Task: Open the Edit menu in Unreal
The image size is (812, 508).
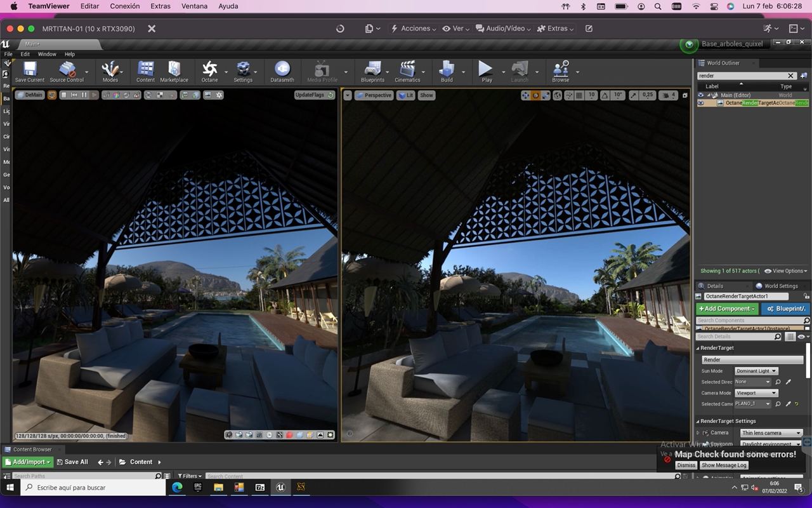Action: 25,54
